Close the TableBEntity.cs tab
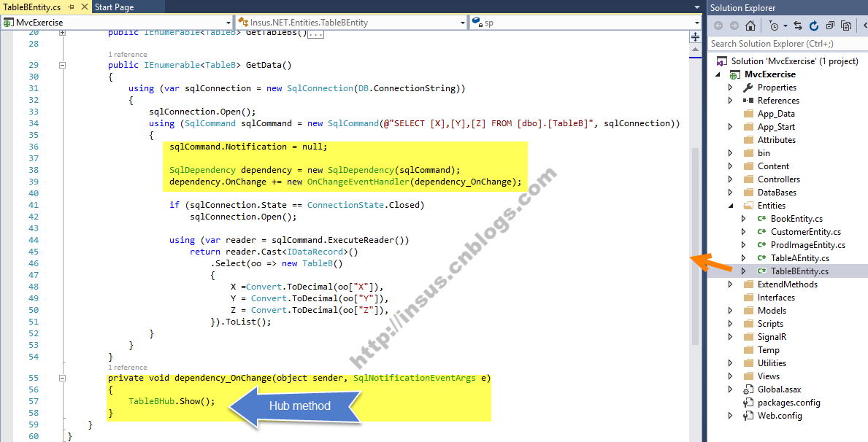Screen dimensions: 868x442 (x=84, y=7)
